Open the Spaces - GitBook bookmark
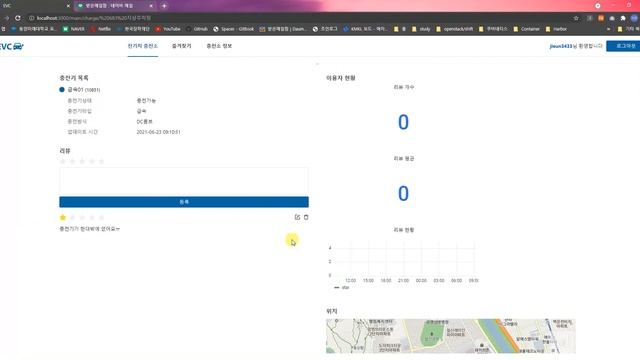This screenshot has width=640, height=360. [233, 29]
